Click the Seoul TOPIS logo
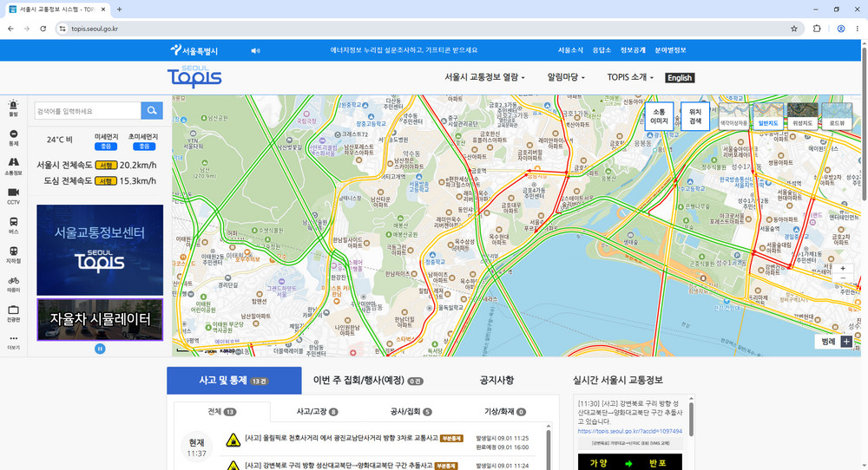This screenshot has width=868, height=470. pos(194,77)
